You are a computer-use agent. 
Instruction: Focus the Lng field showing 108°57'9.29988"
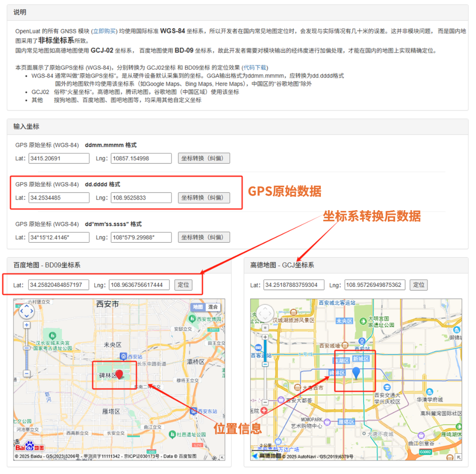click(141, 237)
